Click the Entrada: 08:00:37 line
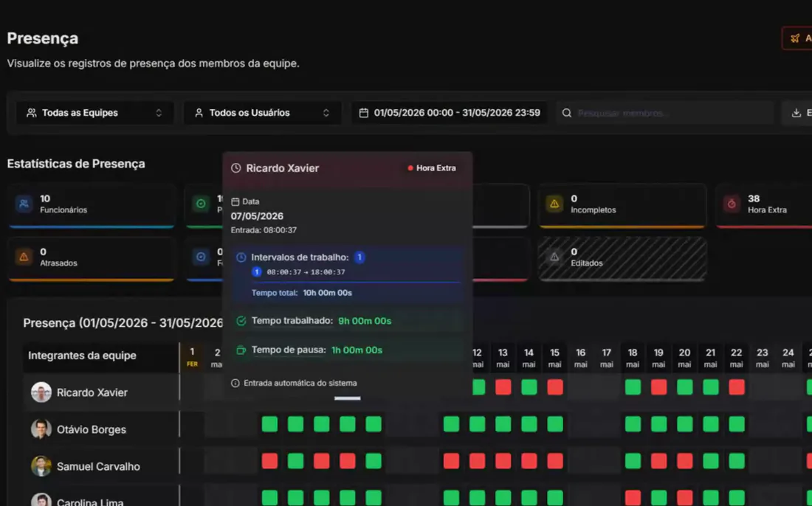The width and height of the screenshot is (812, 506). 264,230
